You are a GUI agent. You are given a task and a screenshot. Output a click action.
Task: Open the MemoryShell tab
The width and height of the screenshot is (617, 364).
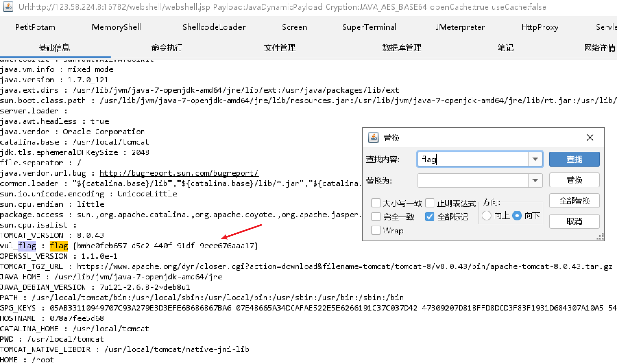[116, 27]
